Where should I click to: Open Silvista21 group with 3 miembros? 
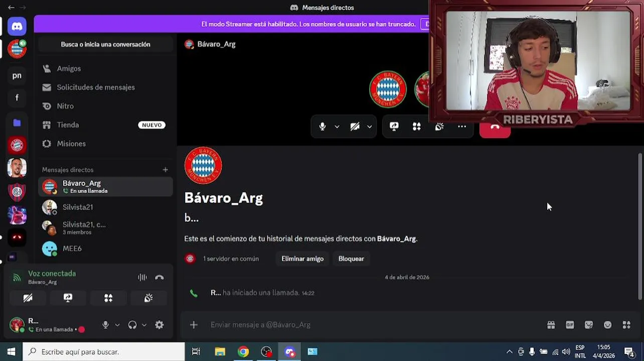(105, 228)
